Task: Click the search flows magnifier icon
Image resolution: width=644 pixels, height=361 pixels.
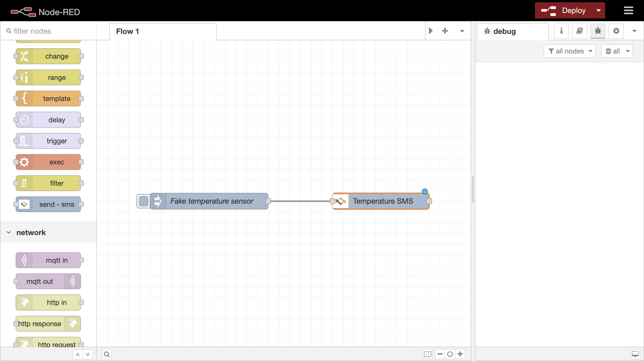Action: 107,354
